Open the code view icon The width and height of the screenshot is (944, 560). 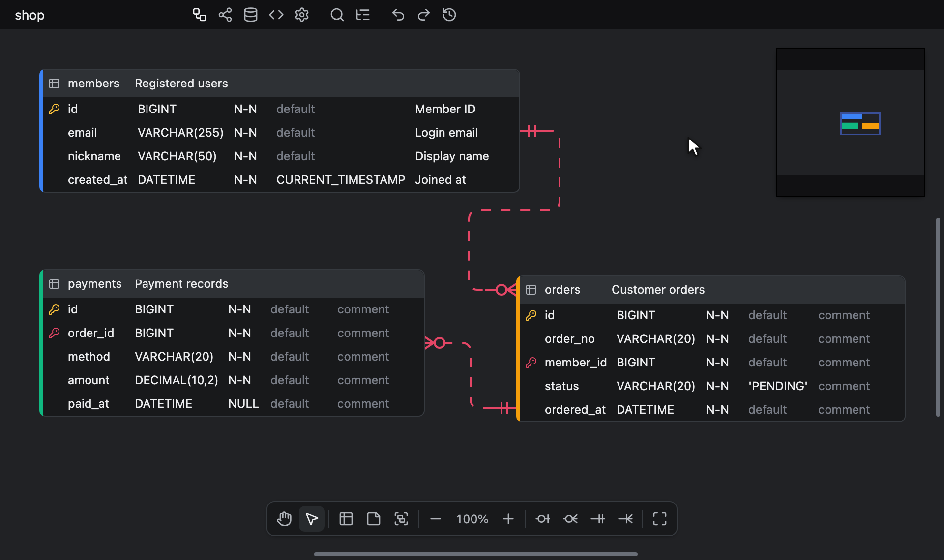click(x=276, y=15)
